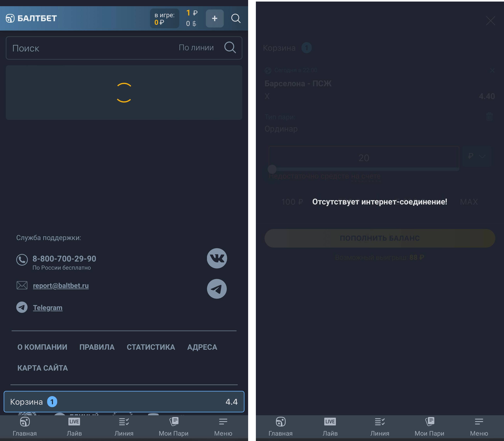
Task: Click the magnifier icon in top header
Action: click(x=236, y=18)
